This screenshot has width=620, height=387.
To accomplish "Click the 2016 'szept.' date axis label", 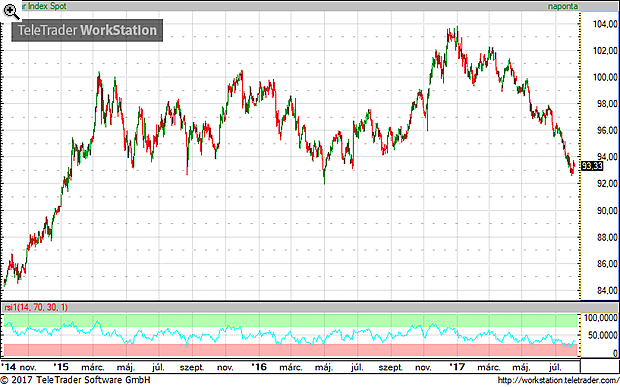I will (391, 368).
